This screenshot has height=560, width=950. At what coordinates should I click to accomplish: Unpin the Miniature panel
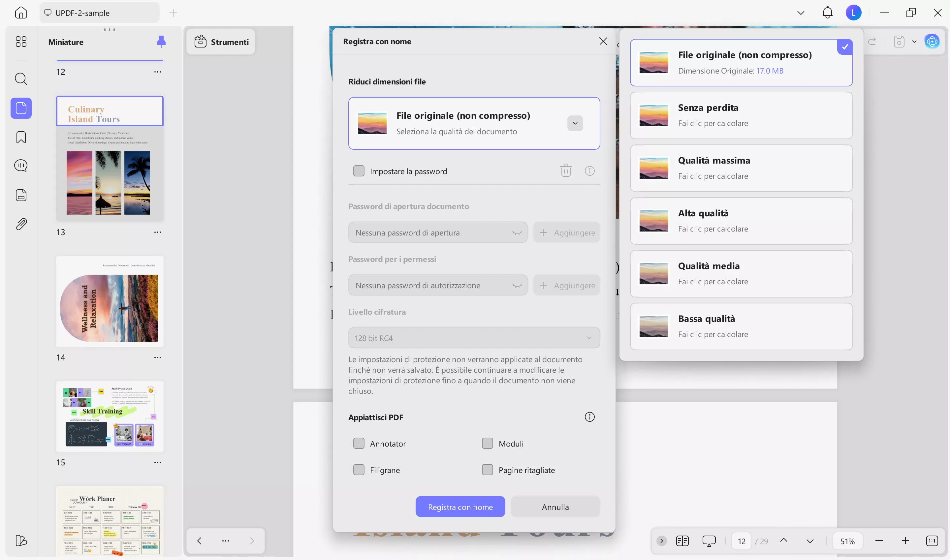(x=161, y=42)
